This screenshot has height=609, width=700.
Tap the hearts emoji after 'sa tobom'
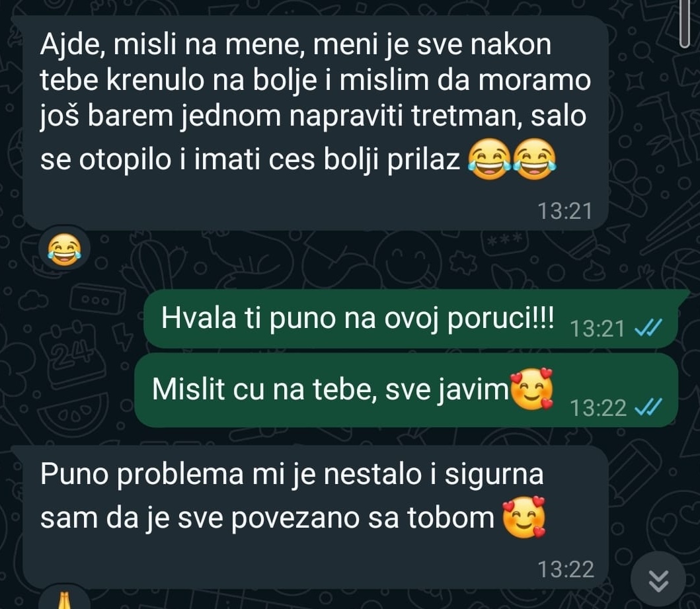click(x=525, y=517)
